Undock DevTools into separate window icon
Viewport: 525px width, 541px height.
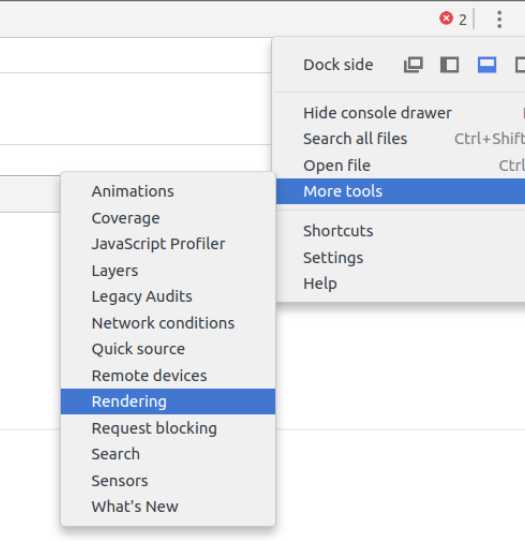click(x=413, y=65)
